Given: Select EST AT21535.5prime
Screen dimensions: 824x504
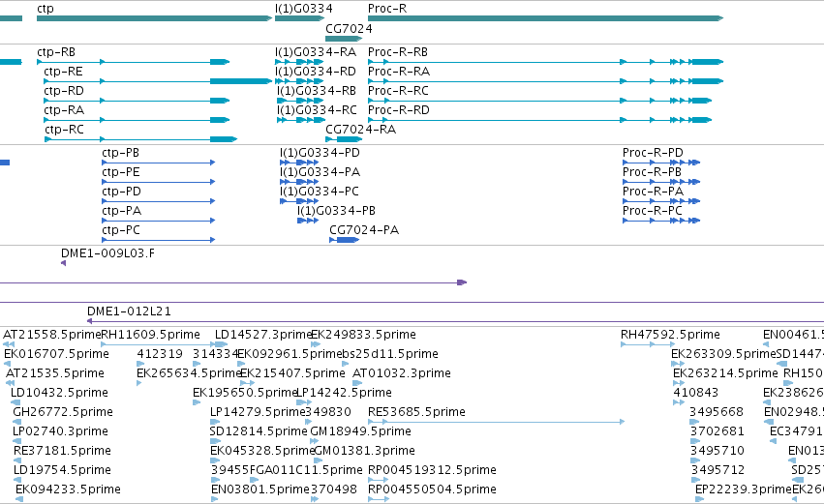Looking at the screenshot, I should point(55,373).
